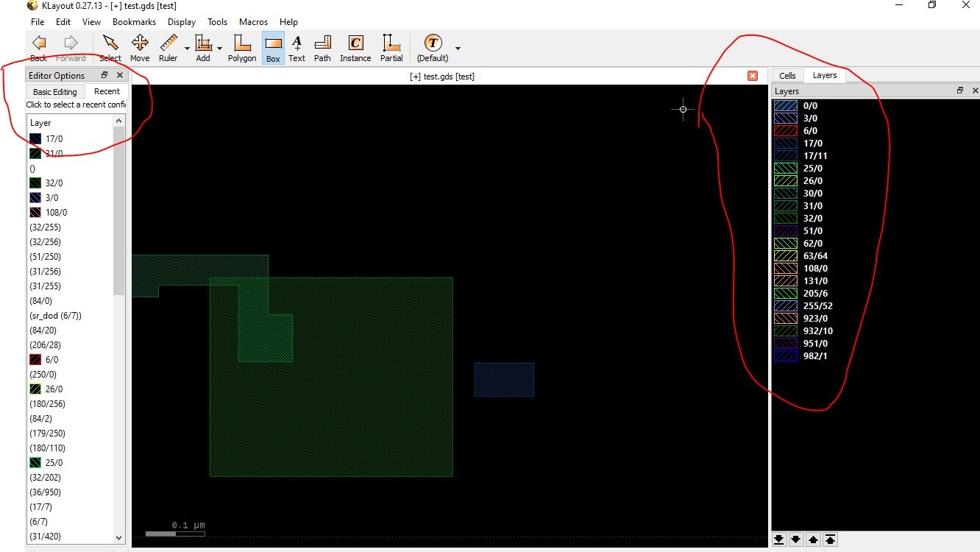Activate the Polygon drawing tool

[241, 48]
